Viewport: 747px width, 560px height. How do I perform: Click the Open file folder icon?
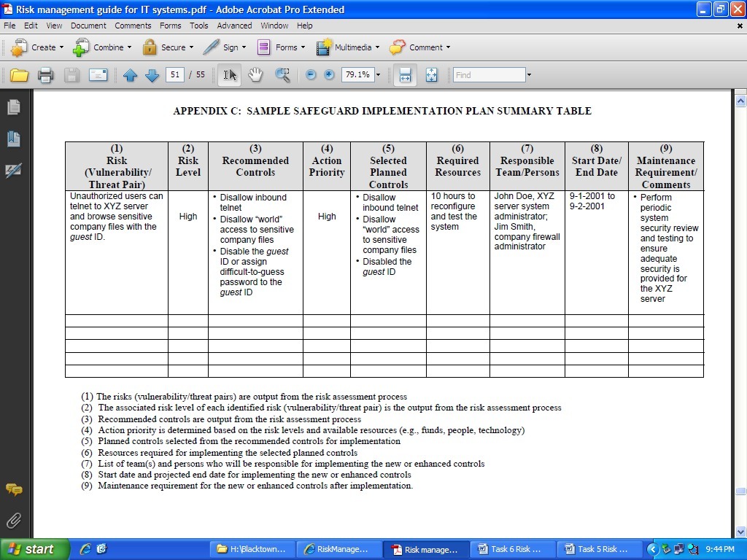pyautogui.click(x=19, y=75)
